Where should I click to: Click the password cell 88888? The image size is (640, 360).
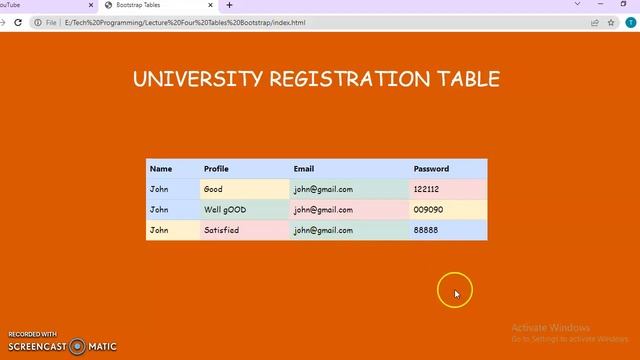point(448,230)
